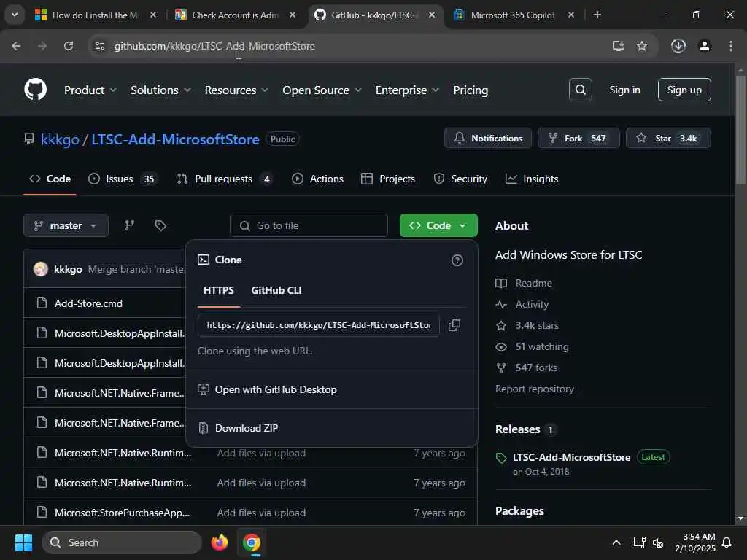This screenshot has width=747, height=560.
Task: Close the Microsoft 365 Copilot tab
Action: click(x=570, y=15)
